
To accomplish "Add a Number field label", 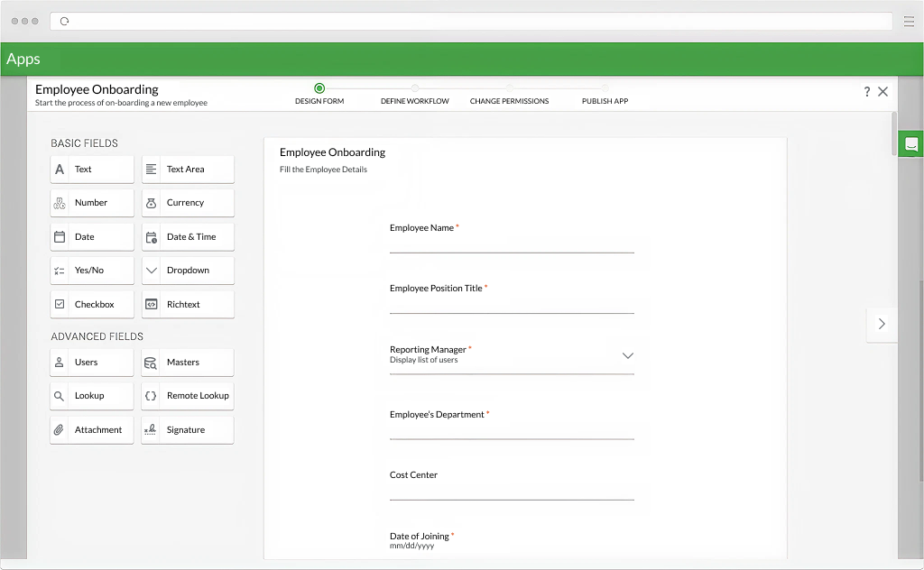I will pyautogui.click(x=91, y=203).
